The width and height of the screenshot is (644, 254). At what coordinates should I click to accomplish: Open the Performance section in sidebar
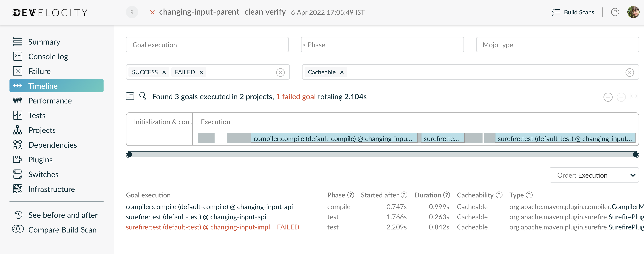50,101
